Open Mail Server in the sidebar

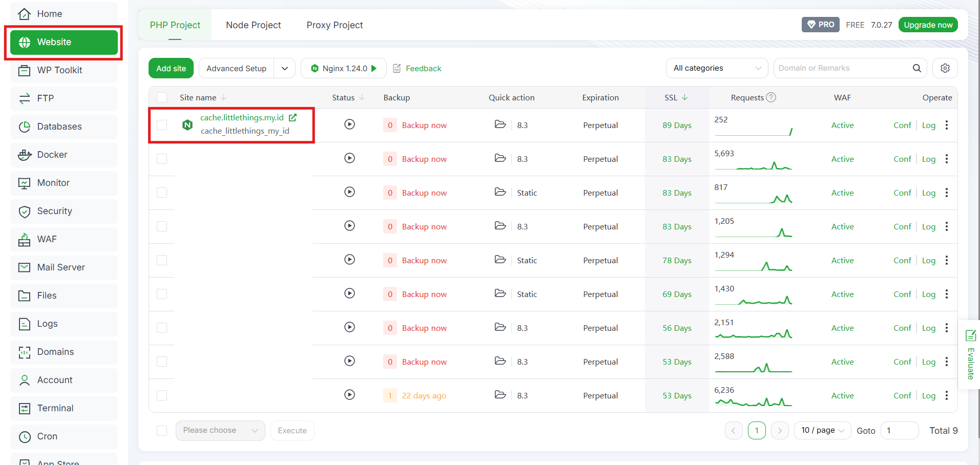[x=64, y=267]
